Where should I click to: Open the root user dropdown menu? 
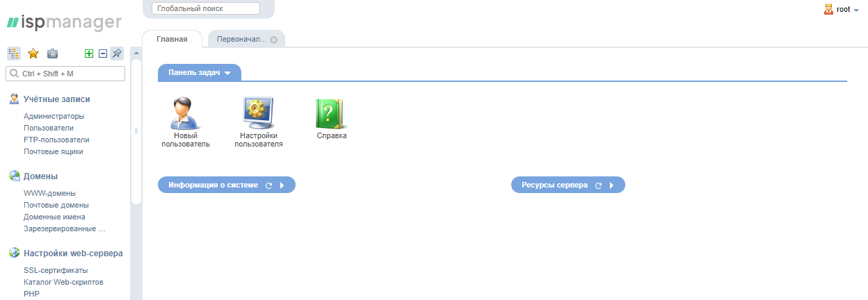point(842,10)
